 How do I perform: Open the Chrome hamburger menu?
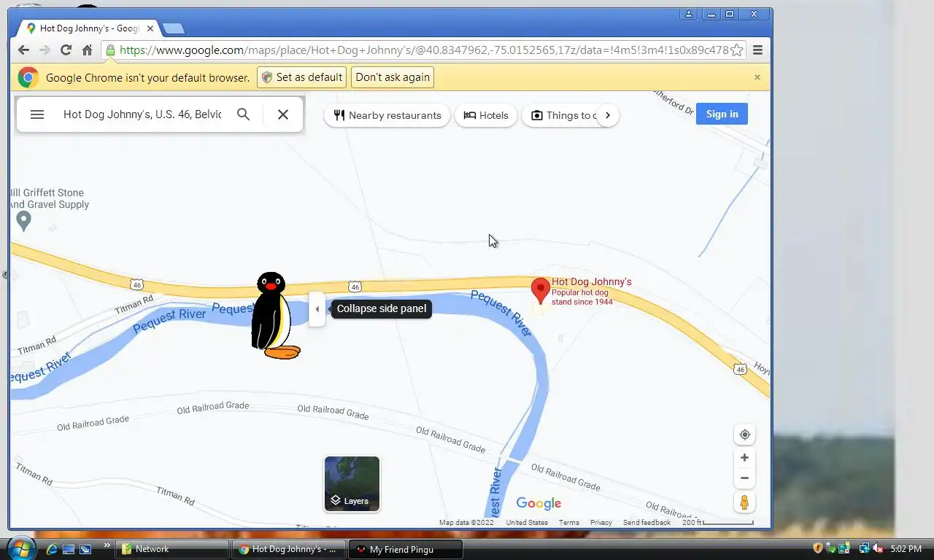coord(757,50)
